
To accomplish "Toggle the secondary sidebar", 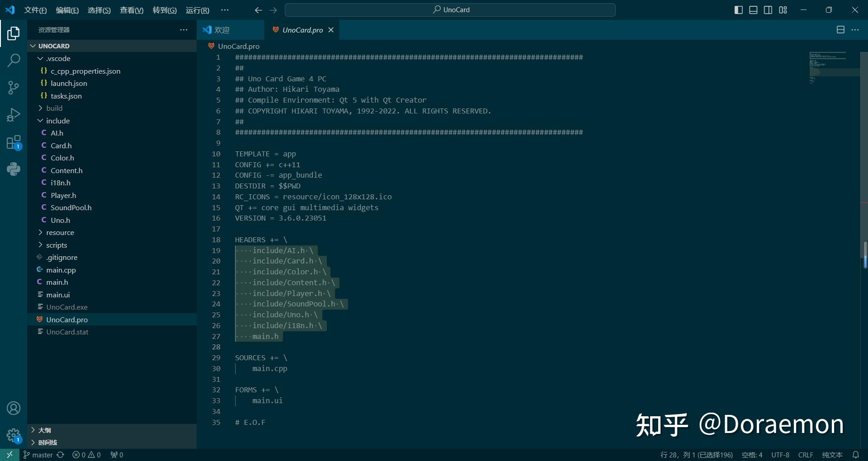I will (x=768, y=9).
